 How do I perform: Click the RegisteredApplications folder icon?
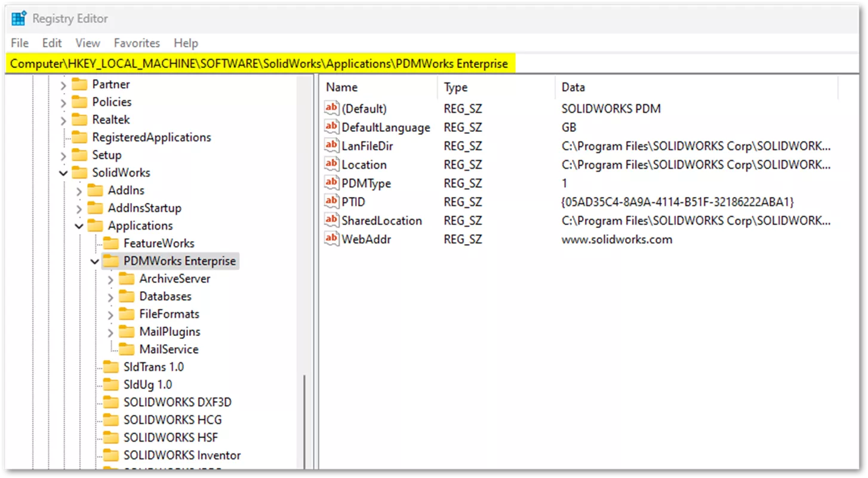click(79, 137)
